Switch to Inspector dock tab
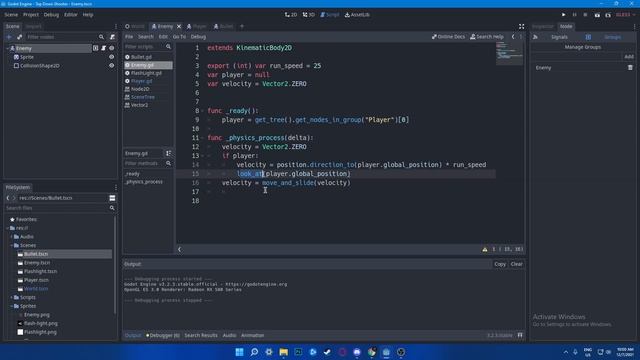This screenshot has height=360, width=640. tap(542, 26)
